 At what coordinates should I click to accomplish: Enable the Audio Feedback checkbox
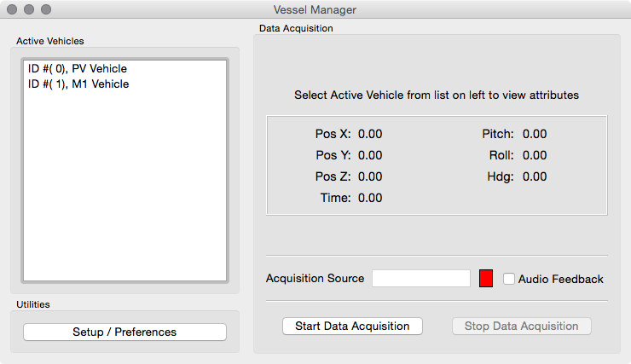coord(509,279)
